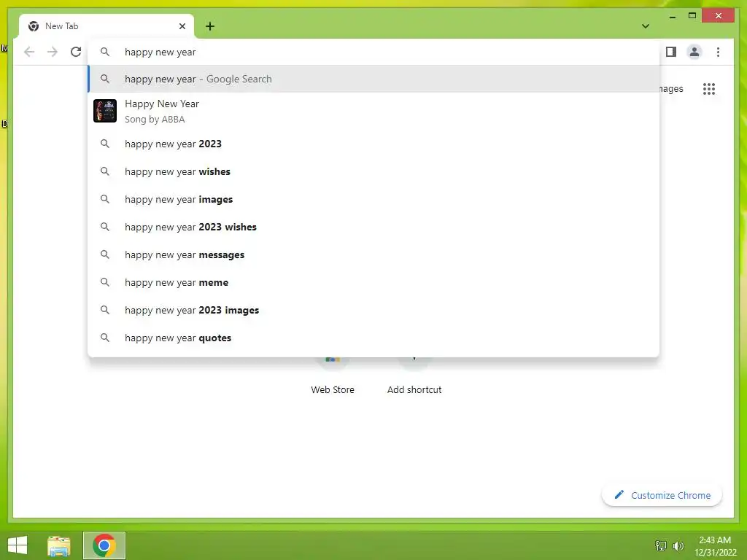Click the Chrome taskbar icon

click(104, 545)
